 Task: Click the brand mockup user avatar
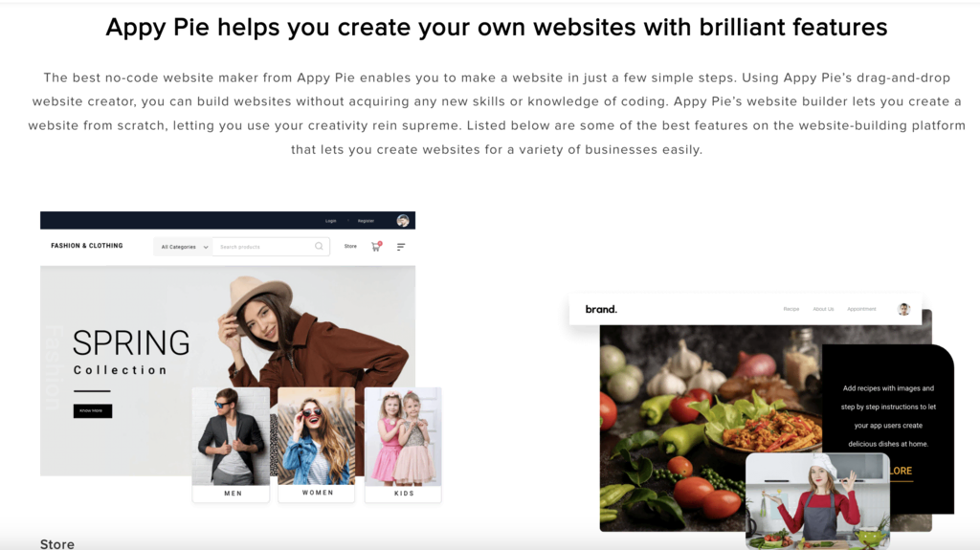(x=903, y=309)
